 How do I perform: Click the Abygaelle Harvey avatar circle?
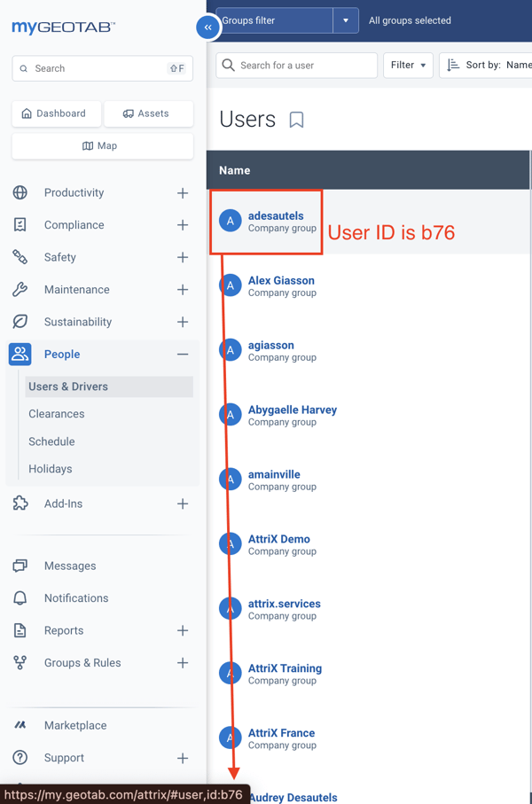pyautogui.click(x=231, y=415)
